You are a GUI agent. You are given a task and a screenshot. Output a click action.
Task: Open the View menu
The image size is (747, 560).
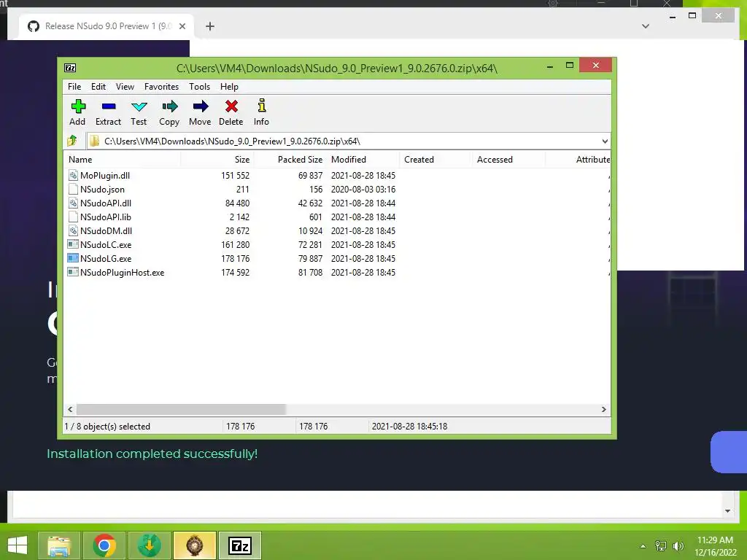pos(125,87)
